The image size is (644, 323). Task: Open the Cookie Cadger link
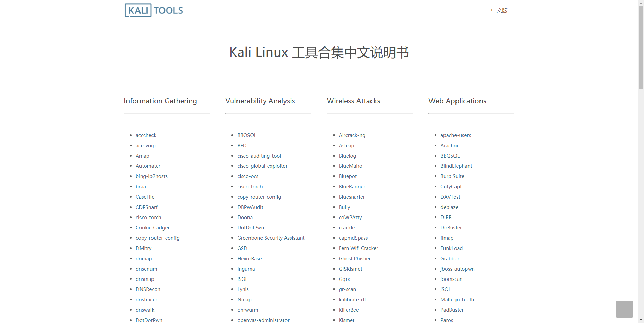[153, 228]
